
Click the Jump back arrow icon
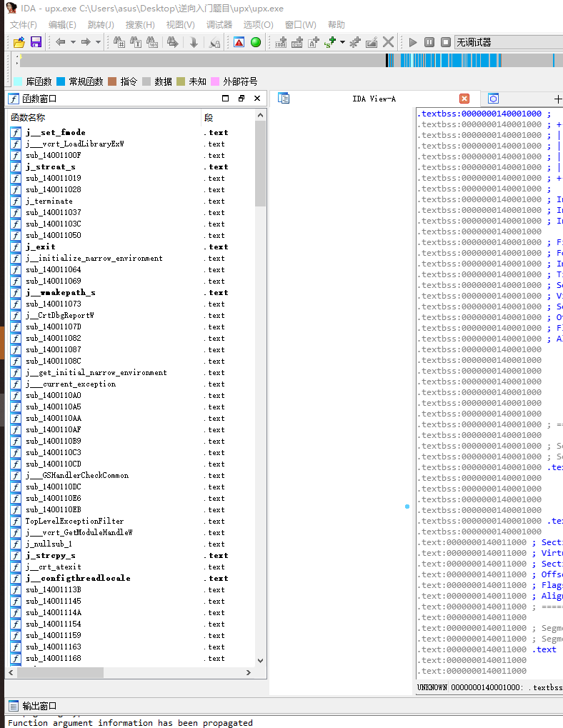click(60, 42)
